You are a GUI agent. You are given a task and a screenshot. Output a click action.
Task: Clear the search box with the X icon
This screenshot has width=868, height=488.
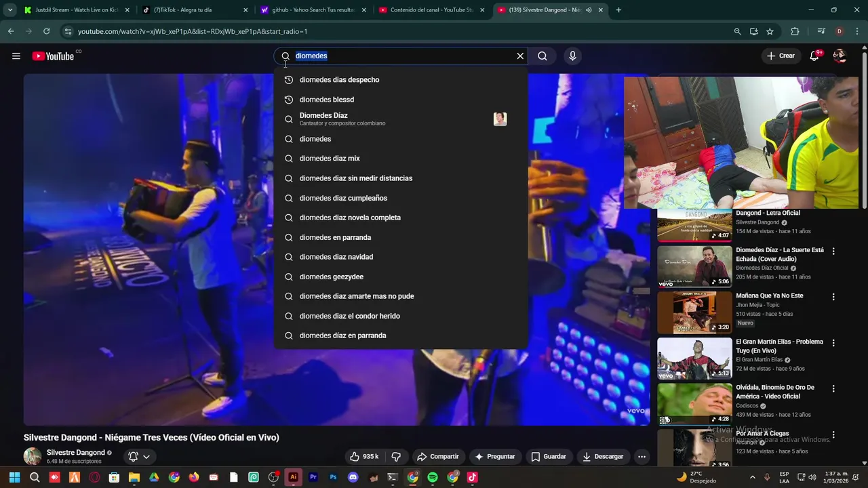tap(520, 56)
